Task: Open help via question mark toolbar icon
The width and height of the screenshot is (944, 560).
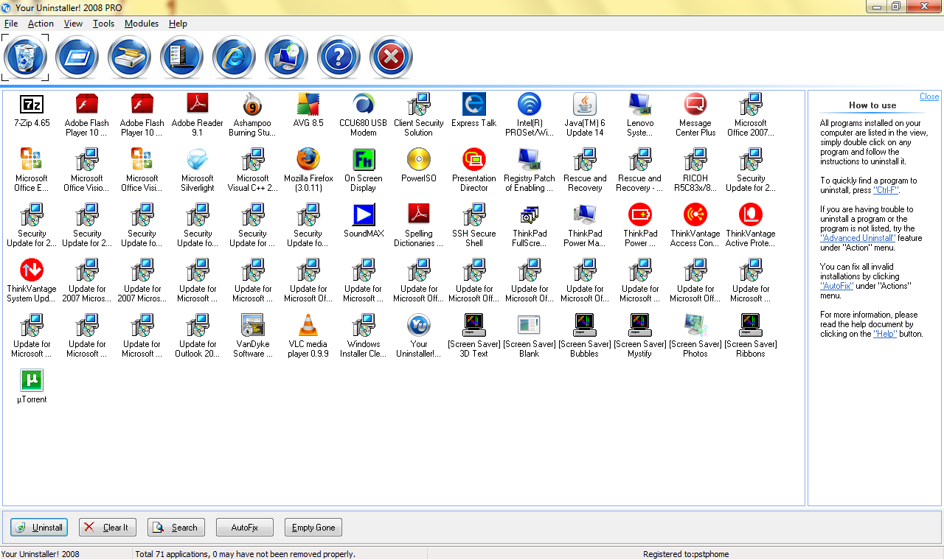Action: pyautogui.click(x=339, y=57)
